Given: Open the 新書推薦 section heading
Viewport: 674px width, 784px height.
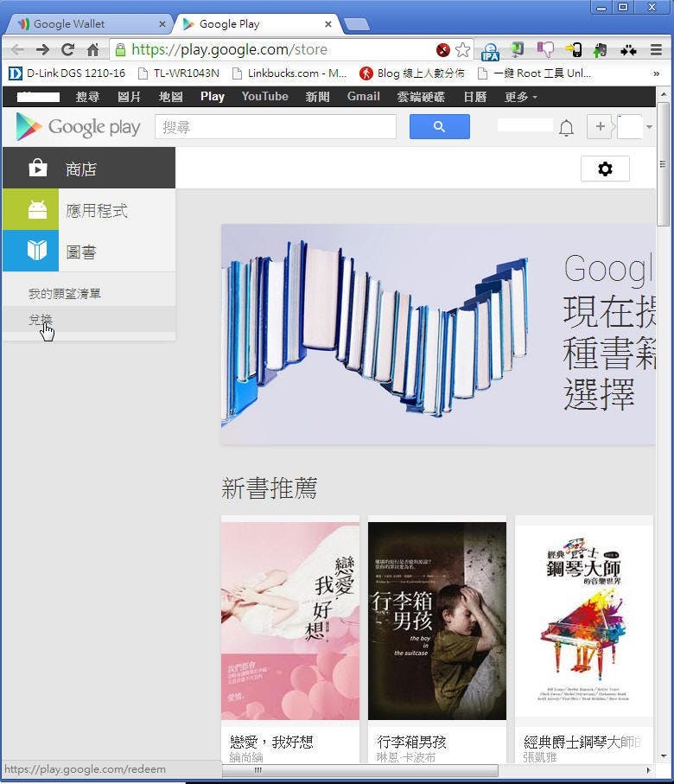Looking at the screenshot, I should (x=270, y=488).
